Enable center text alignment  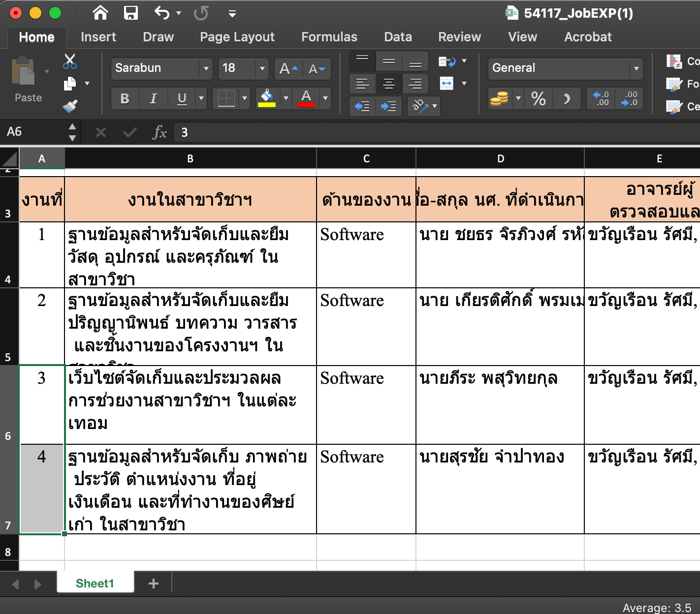[388, 84]
